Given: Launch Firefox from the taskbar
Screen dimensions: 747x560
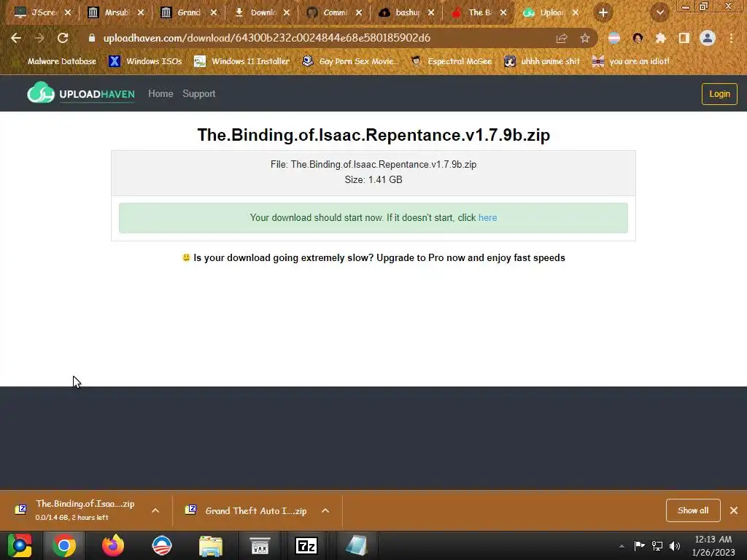Looking at the screenshot, I should coord(113,545).
